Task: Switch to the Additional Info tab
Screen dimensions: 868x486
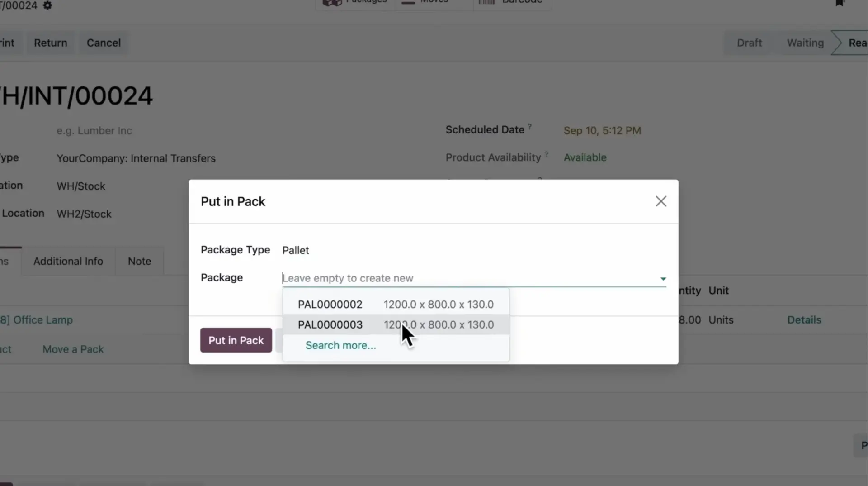Action: [68, 262]
